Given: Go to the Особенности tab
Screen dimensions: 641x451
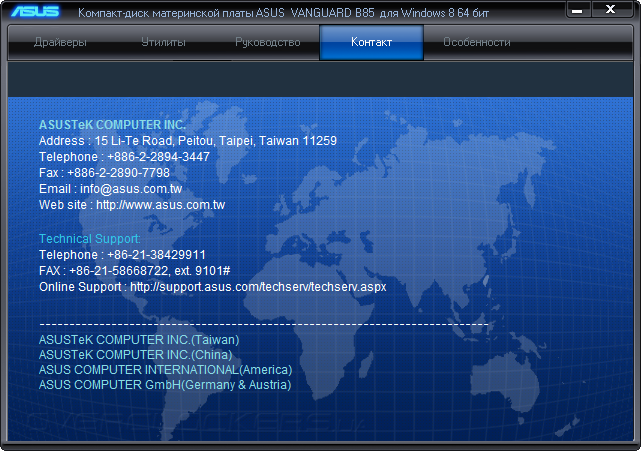Looking at the screenshot, I should click(x=477, y=42).
